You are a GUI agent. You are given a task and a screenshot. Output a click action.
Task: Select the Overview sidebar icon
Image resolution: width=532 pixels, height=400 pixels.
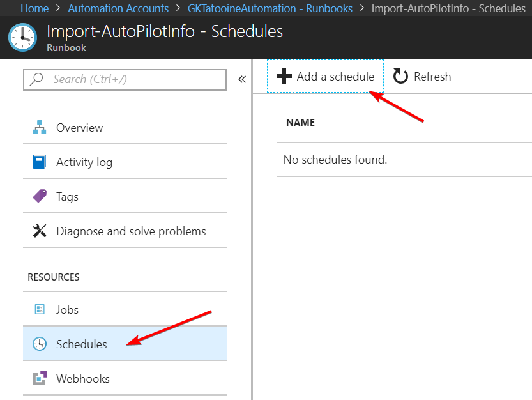(x=39, y=127)
